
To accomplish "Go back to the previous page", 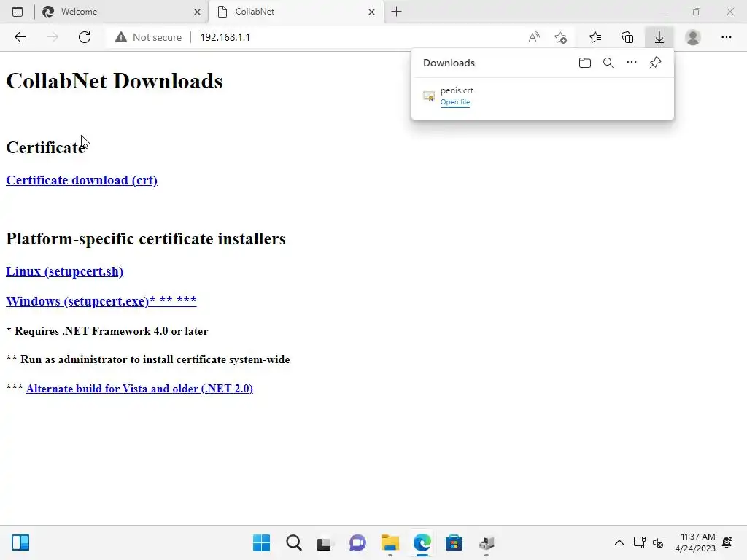I will (x=20, y=37).
